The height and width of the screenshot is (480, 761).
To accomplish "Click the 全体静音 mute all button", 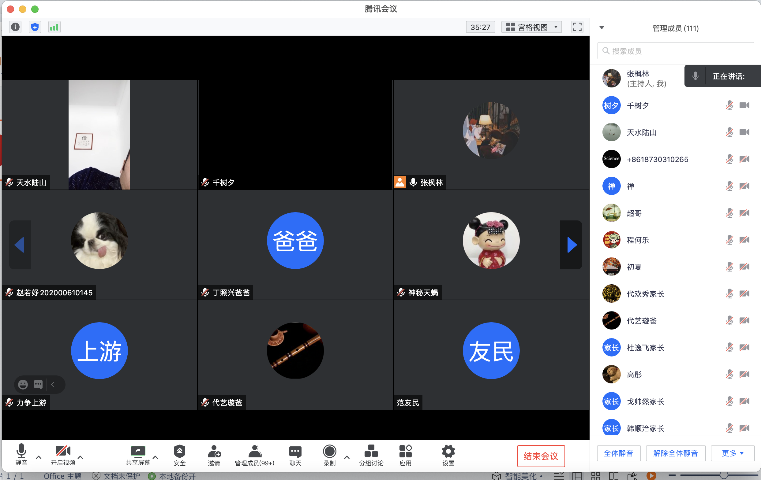I will tap(620, 453).
